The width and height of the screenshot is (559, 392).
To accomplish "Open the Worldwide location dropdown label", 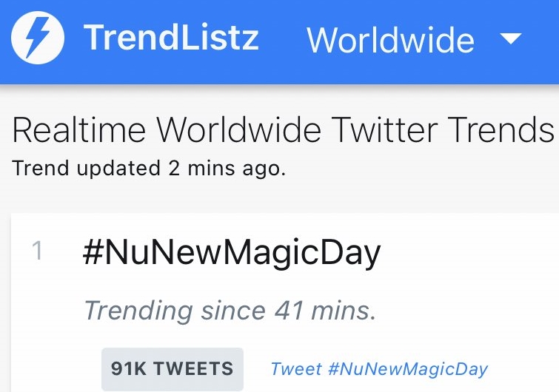I will (x=390, y=39).
